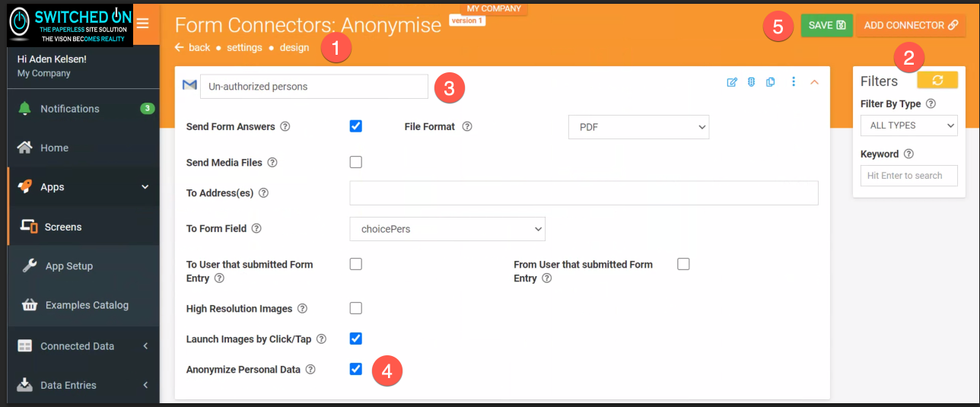This screenshot has width=980, height=407.
Task: Enable Send Media Files checkbox
Action: (356, 162)
